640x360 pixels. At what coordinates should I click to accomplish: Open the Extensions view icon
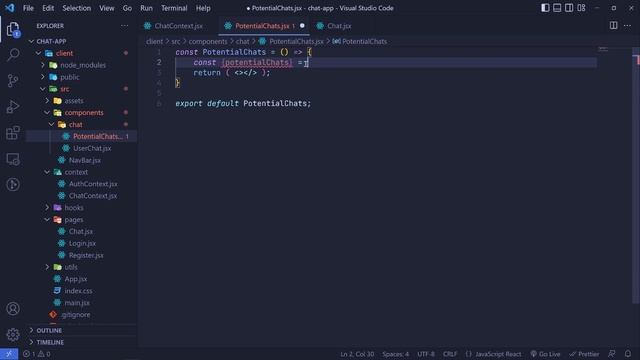click(x=13, y=133)
